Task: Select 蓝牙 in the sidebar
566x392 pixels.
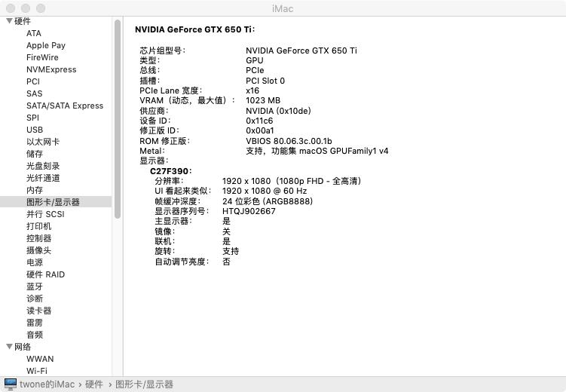Action: [35, 286]
